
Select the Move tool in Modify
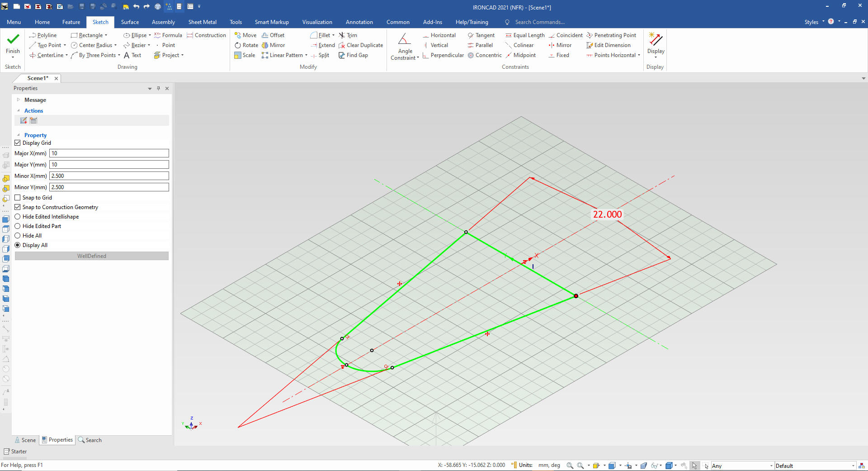coord(245,35)
